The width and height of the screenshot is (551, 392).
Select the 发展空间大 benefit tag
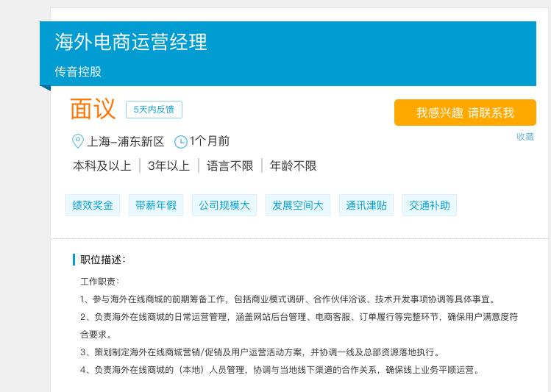(x=298, y=205)
